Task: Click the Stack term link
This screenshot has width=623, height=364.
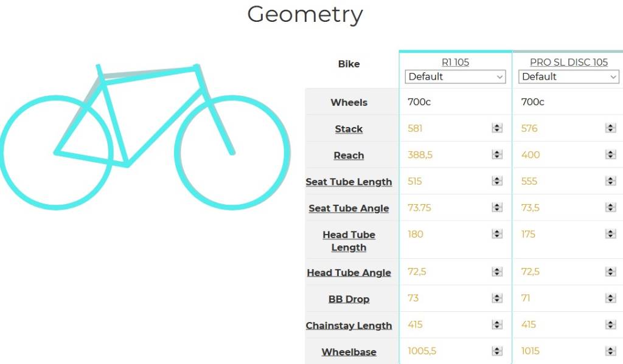Action: coord(349,129)
